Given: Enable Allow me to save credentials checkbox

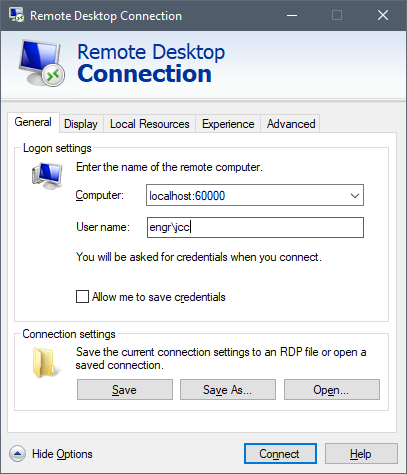Looking at the screenshot, I should (82, 296).
